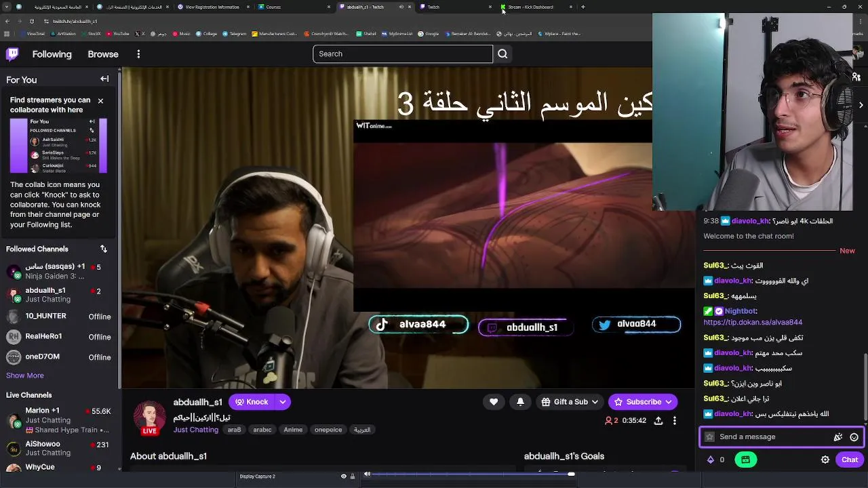This screenshot has width=868, height=488.
Task: Open the WhyCue live channel
Action: (x=59, y=468)
